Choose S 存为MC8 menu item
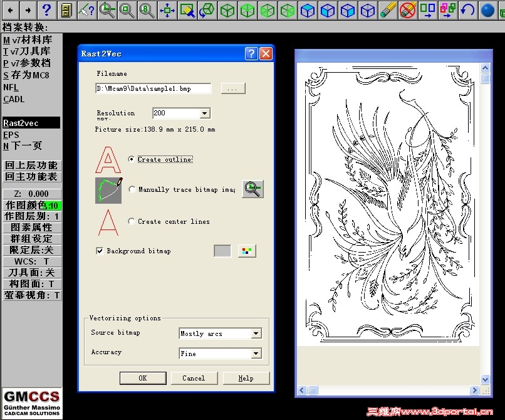The width and height of the screenshot is (505, 420). [x=26, y=75]
